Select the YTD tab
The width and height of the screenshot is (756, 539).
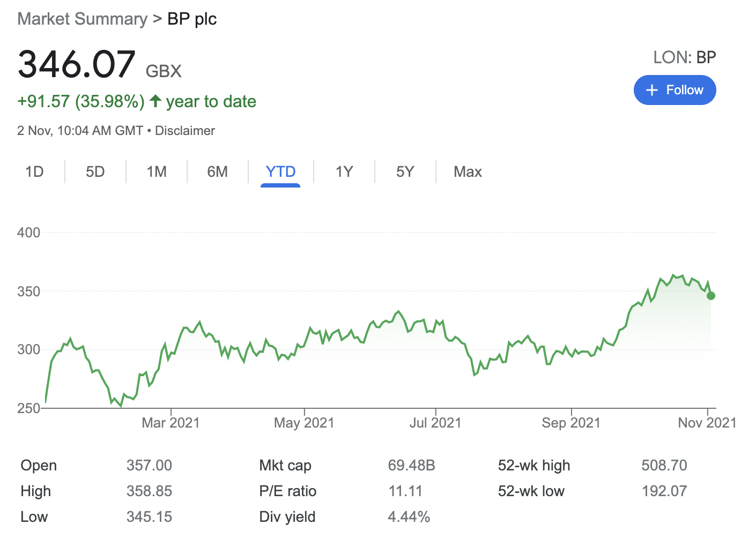280,172
